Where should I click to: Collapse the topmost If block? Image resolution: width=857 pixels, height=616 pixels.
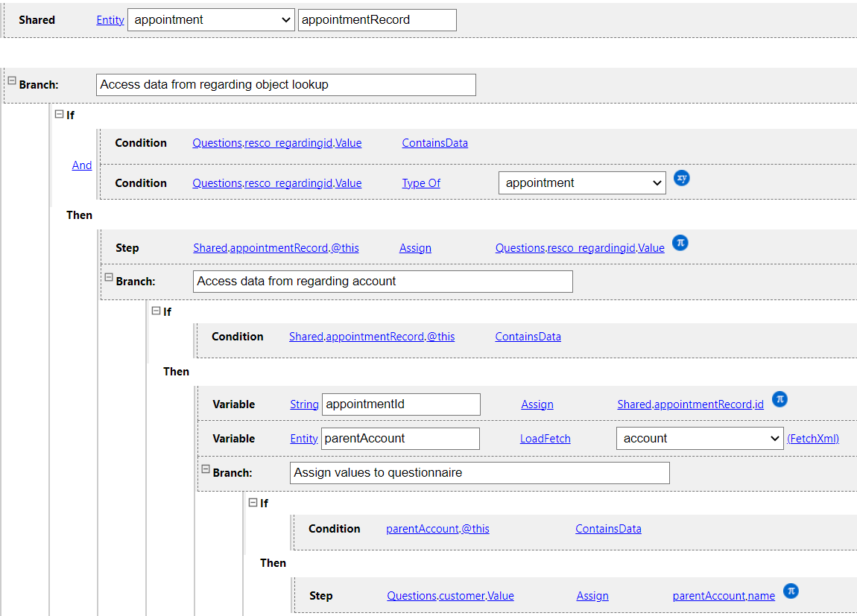pyautogui.click(x=60, y=114)
